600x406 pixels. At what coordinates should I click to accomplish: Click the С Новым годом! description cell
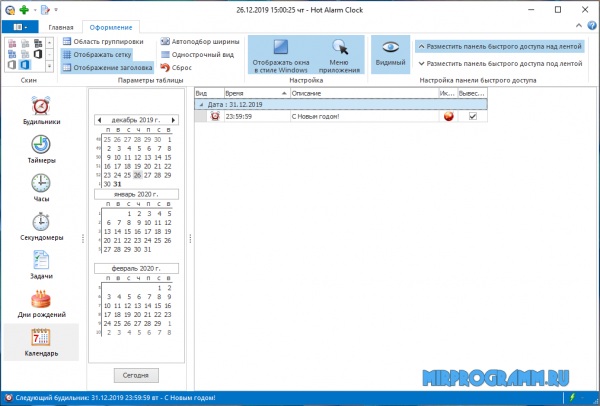[x=364, y=116]
